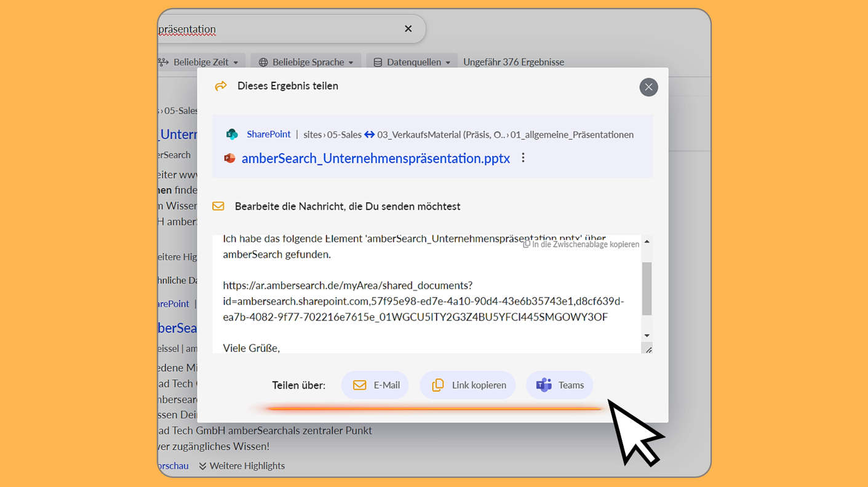Click the SharePoint icon in the dialog
The width and height of the screenshot is (868, 487).
tap(232, 134)
